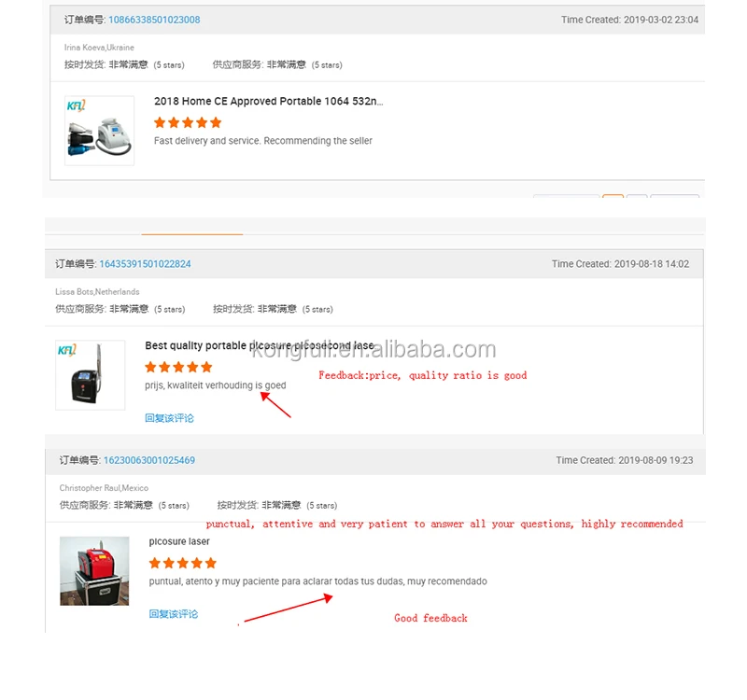This screenshot has height=700, width=747.
Task: Go to the second page number box
Action: pyautogui.click(x=637, y=196)
